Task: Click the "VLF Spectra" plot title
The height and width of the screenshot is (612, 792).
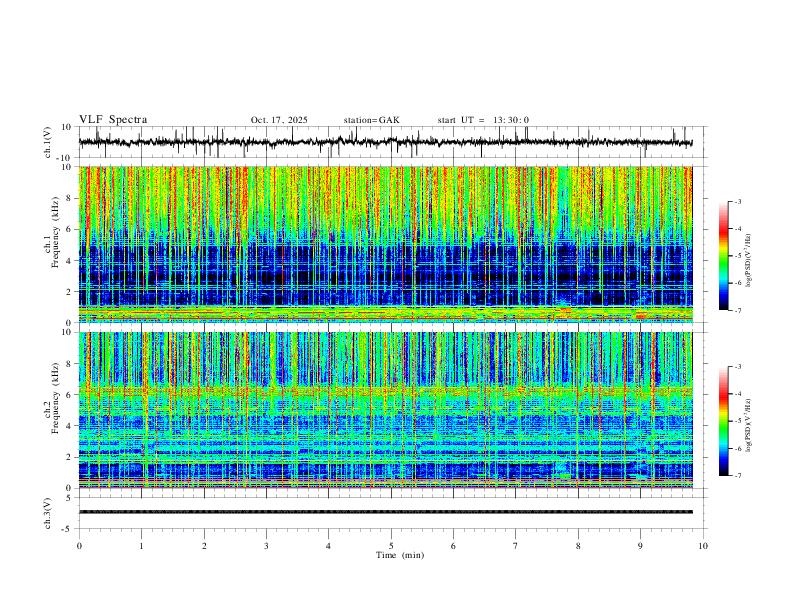Action: 113,120
